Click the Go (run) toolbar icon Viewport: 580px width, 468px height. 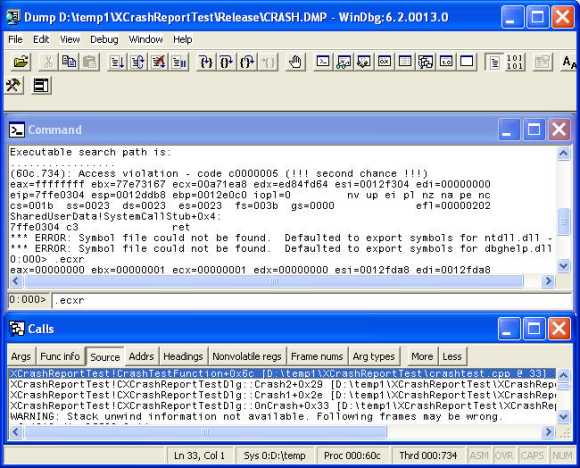(118, 61)
